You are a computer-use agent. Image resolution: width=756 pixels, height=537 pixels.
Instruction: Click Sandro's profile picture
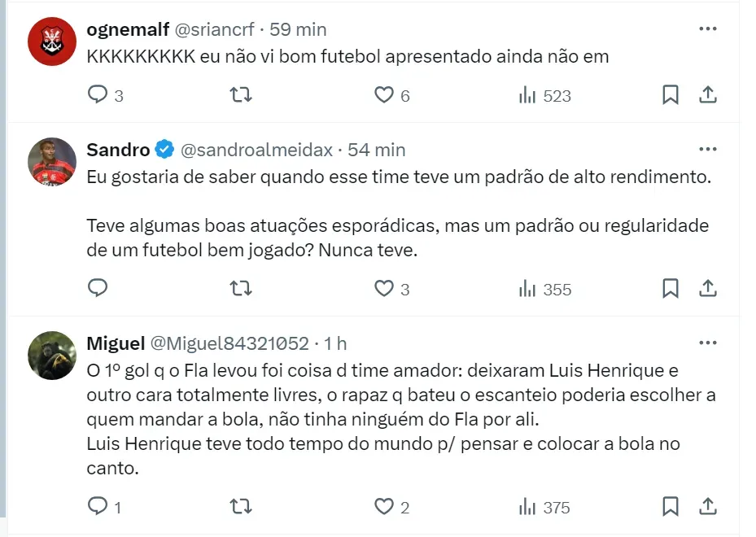(x=52, y=161)
